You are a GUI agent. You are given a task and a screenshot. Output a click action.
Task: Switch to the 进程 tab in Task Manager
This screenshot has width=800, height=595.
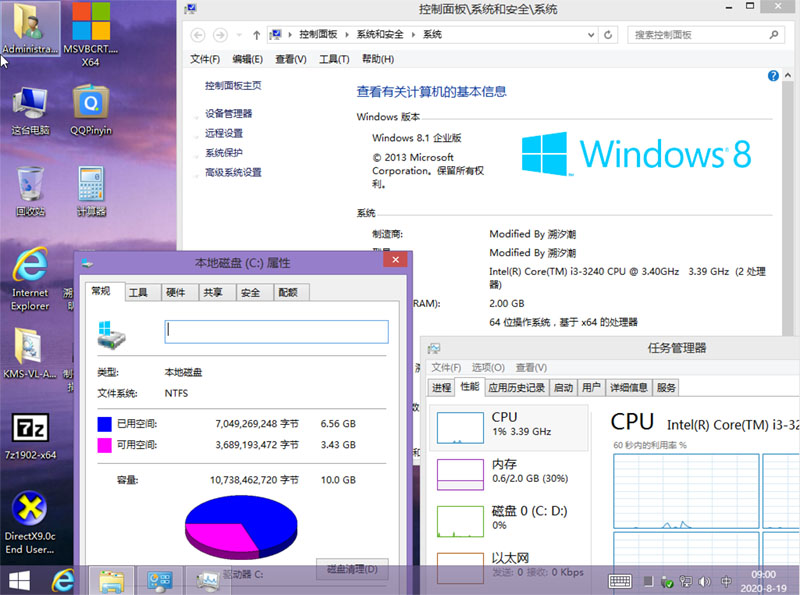[x=441, y=388]
